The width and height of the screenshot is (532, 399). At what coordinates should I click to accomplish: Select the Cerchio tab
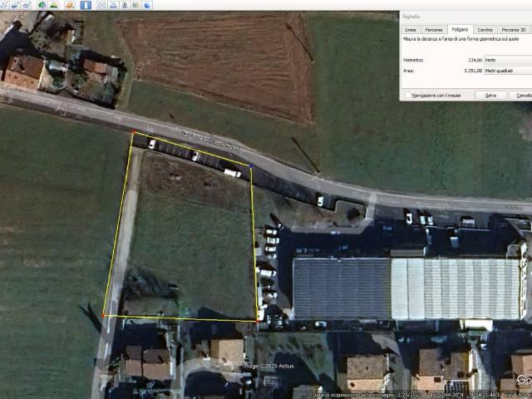484,29
